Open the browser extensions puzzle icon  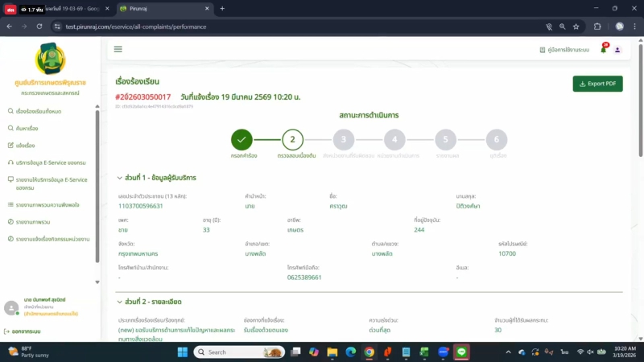pyautogui.click(x=598, y=26)
